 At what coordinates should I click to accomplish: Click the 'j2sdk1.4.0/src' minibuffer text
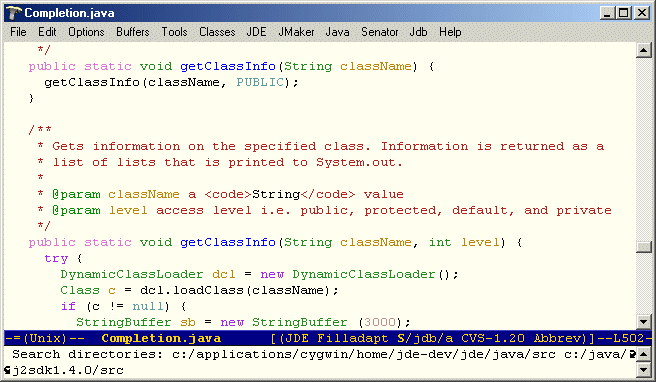point(68,370)
